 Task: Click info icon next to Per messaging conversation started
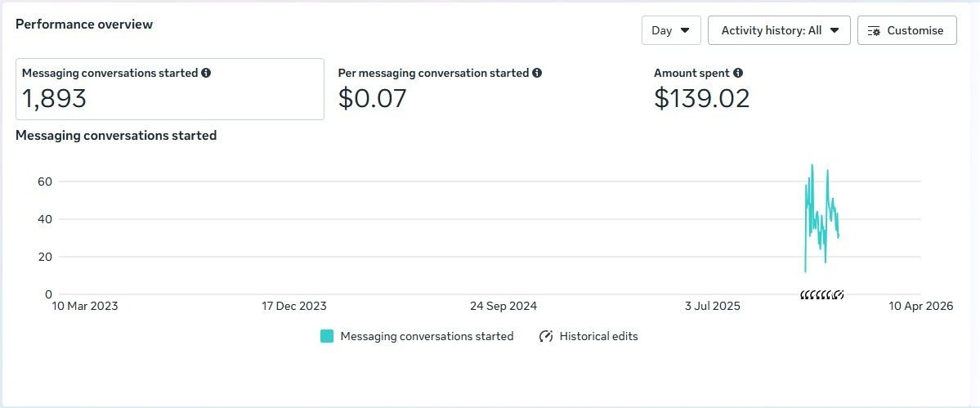[x=537, y=73]
